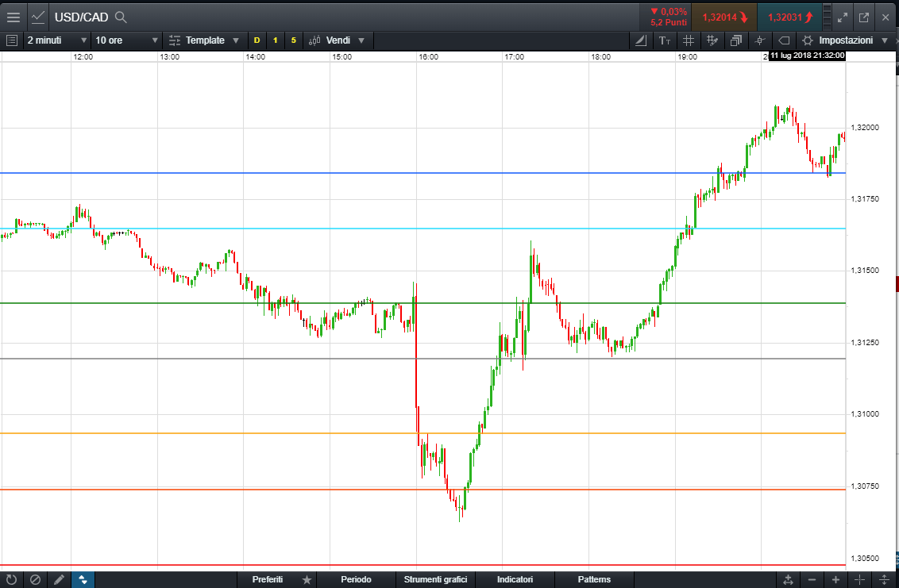Image resolution: width=899 pixels, height=588 pixels.
Task: Expand chart to full screen
Action: [843, 17]
